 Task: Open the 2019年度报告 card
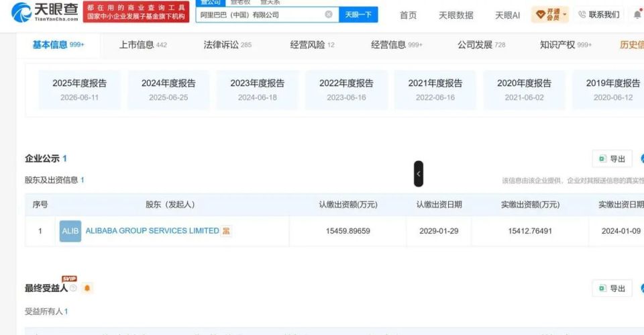coord(608,89)
